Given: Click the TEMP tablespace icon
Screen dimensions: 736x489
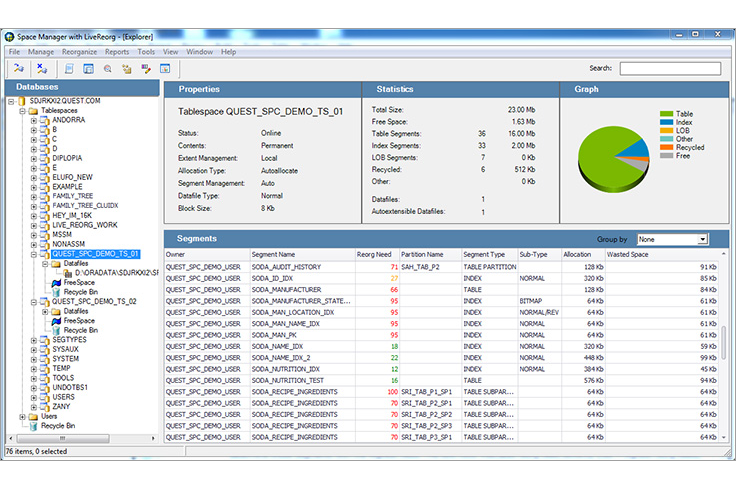Looking at the screenshot, I should [x=45, y=369].
